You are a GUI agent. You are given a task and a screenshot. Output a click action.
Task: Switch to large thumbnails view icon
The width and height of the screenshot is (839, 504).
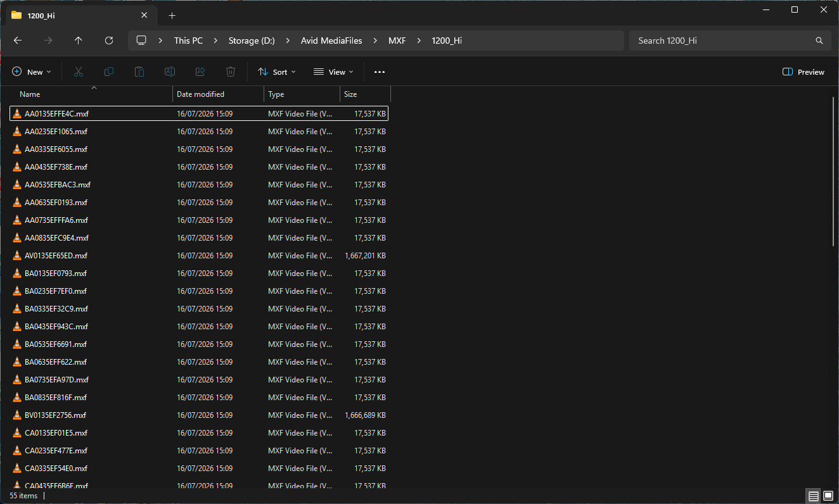828,496
